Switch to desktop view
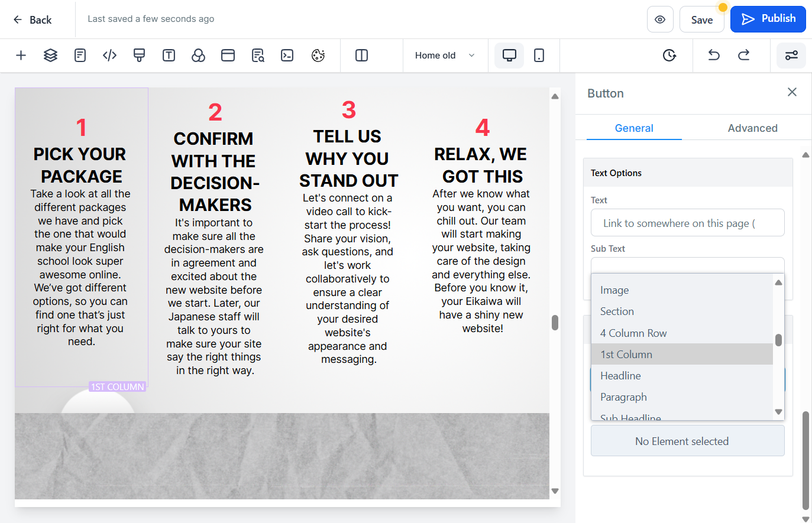Image resolution: width=812 pixels, height=523 pixels. (509, 56)
